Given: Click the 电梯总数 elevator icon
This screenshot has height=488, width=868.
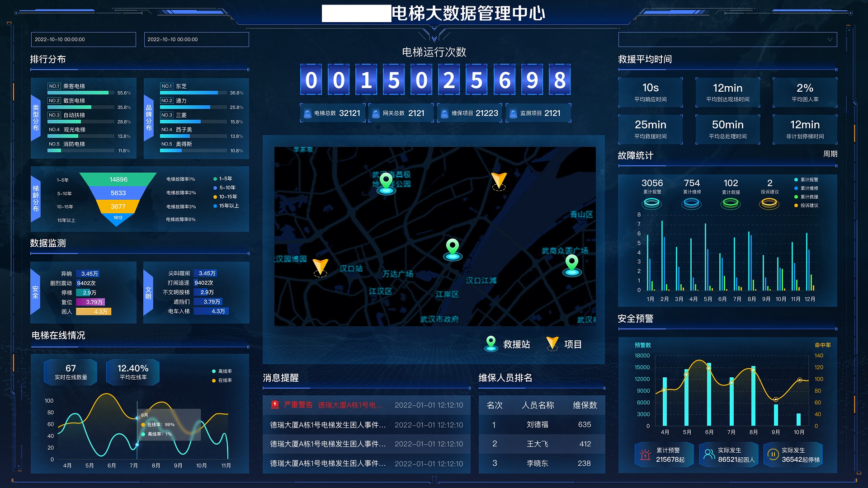Looking at the screenshot, I should (307, 113).
